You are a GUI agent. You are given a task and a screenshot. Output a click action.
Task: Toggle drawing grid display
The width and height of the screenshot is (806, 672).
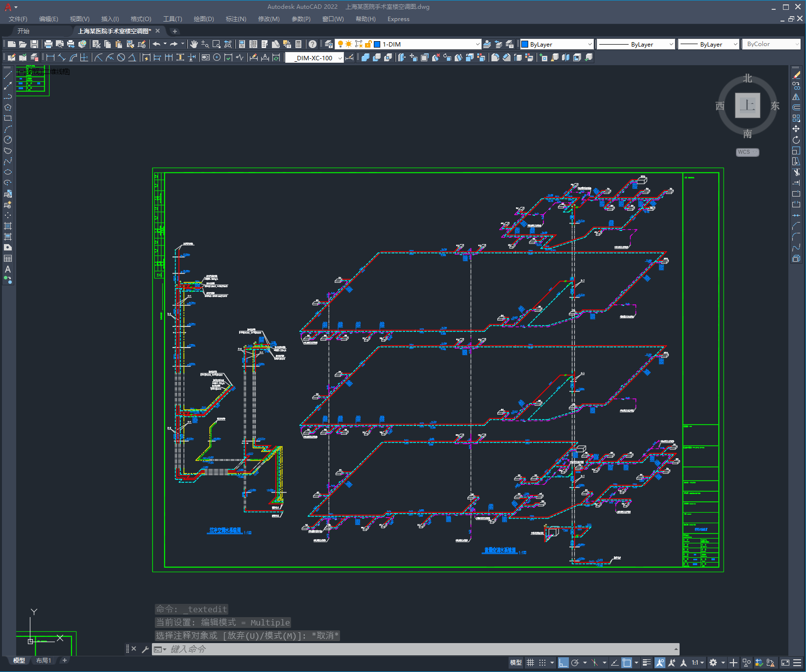click(x=530, y=663)
